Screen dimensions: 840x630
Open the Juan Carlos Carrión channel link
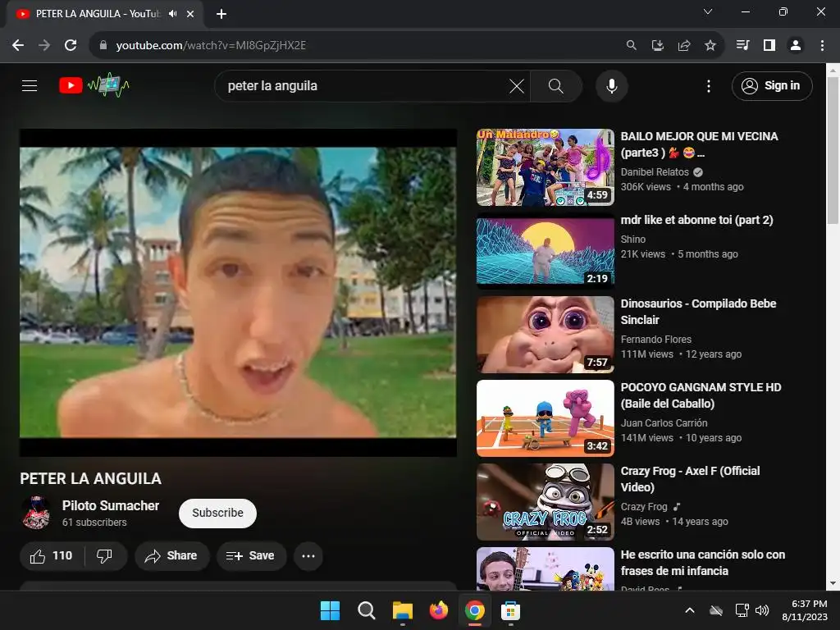pos(664,422)
